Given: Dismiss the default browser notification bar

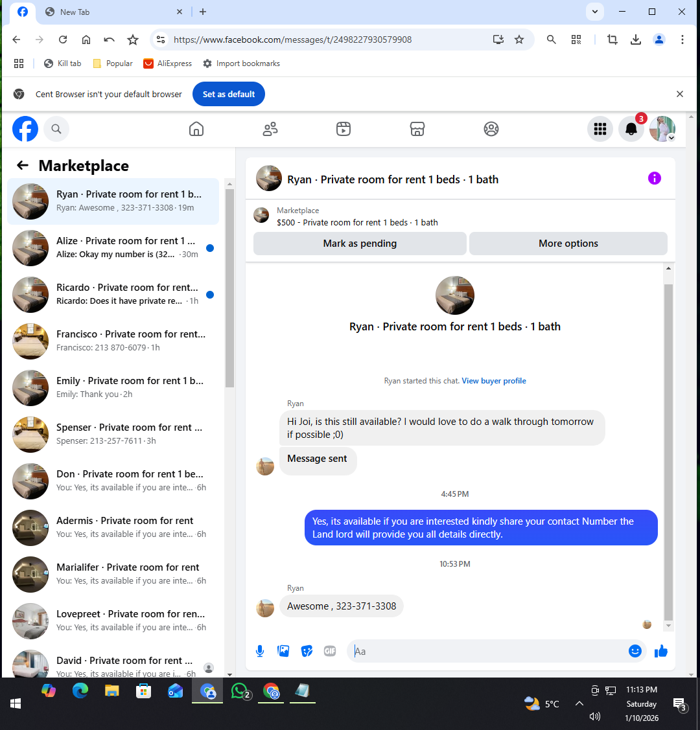Looking at the screenshot, I should pos(679,94).
